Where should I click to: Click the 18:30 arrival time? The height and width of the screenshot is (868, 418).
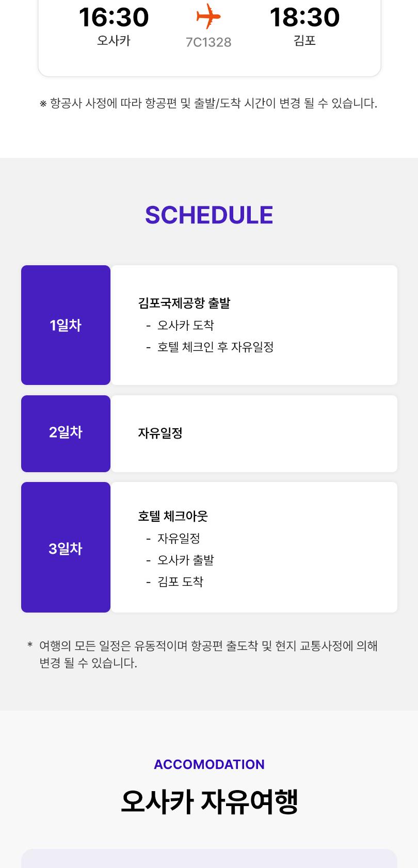pyautogui.click(x=304, y=17)
